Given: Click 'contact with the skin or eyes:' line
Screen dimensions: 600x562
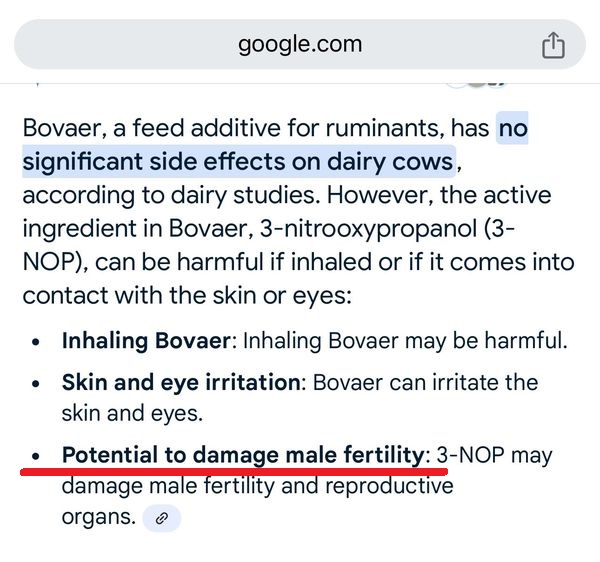Looking at the screenshot, I should [x=187, y=296].
